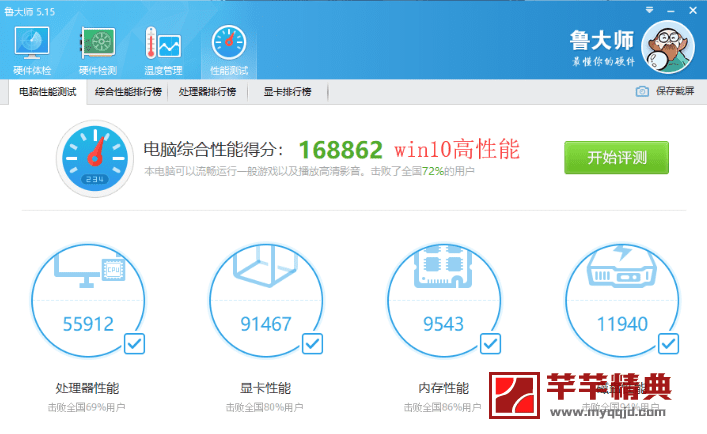Screen dimensions: 707x434
Task: Close the 鲁大师 window
Action: [x=693, y=10]
